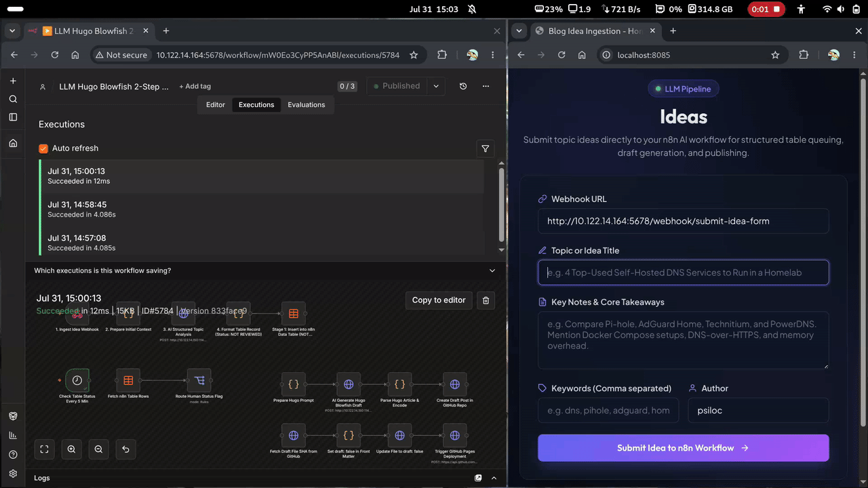Open the Jul 31, 14:57:08 execution

pyautogui.click(x=262, y=243)
